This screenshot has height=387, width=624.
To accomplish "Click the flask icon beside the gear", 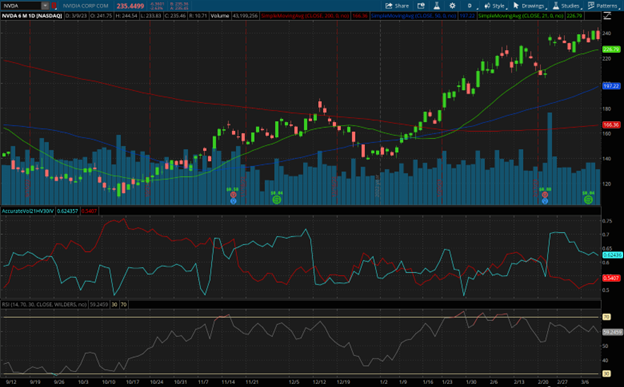I will [x=437, y=6].
